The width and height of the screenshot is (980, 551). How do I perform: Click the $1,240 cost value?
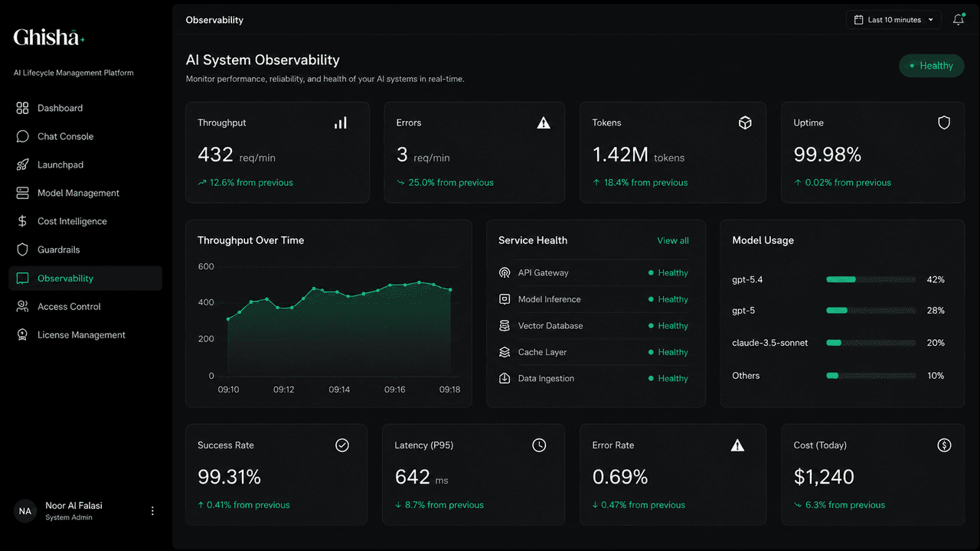click(x=824, y=477)
